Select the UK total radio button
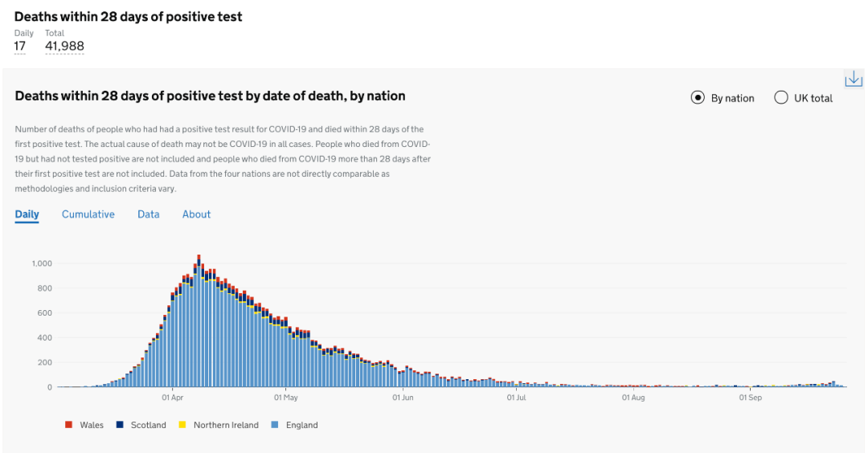The image size is (868, 453). click(x=780, y=98)
